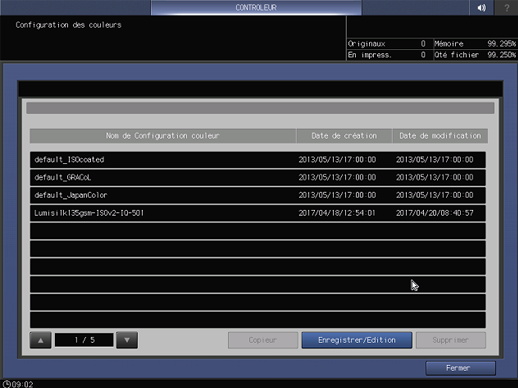Click the Qté fichier 99.250% status

tap(475, 55)
